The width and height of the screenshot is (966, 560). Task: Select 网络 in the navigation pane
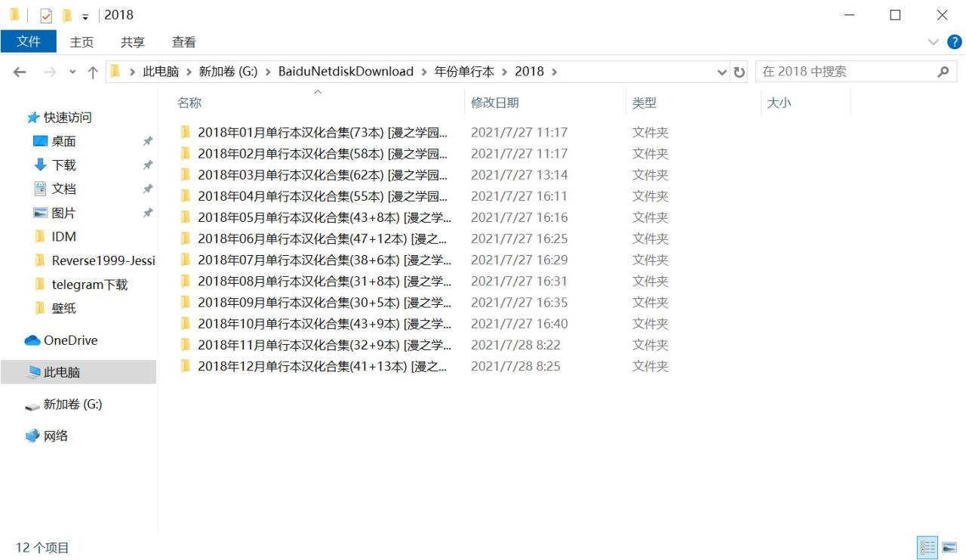[55, 435]
